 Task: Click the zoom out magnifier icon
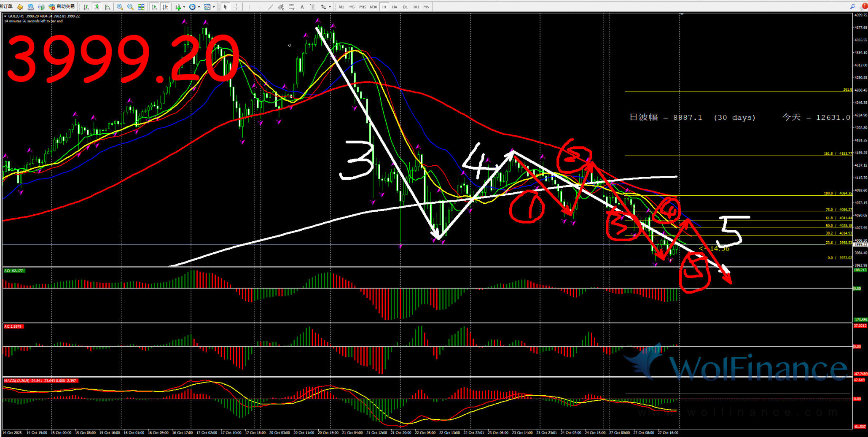tap(130, 7)
